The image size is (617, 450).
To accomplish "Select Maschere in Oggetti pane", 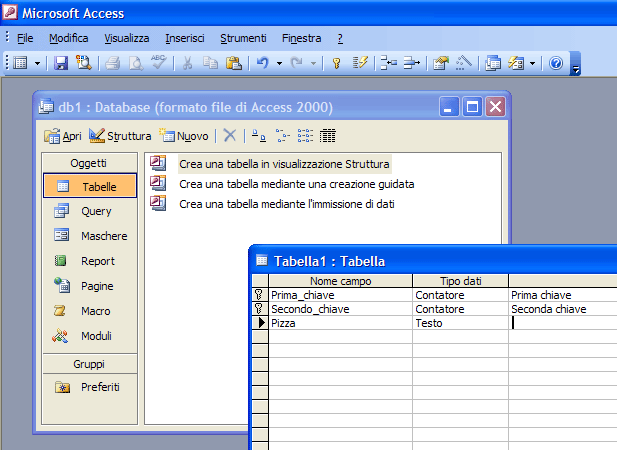I will point(90,236).
